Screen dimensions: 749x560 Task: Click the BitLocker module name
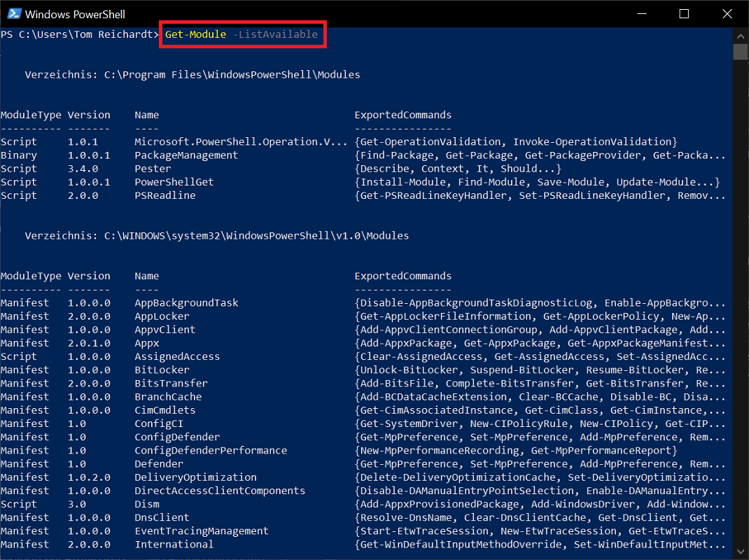click(x=162, y=370)
